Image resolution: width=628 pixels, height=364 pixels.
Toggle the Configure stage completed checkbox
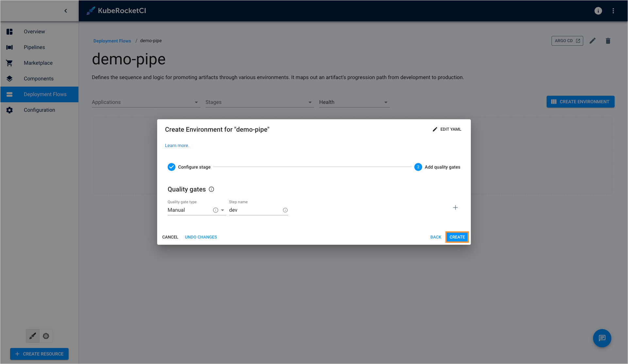click(172, 167)
